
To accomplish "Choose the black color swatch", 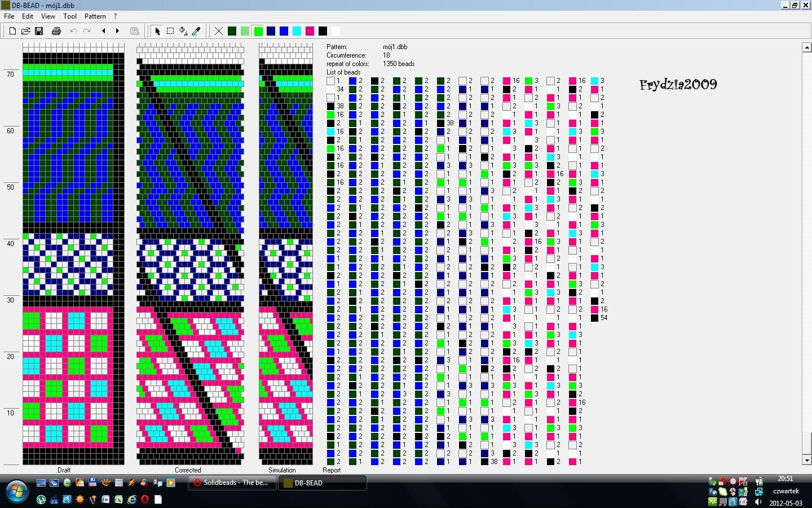I will point(323,31).
